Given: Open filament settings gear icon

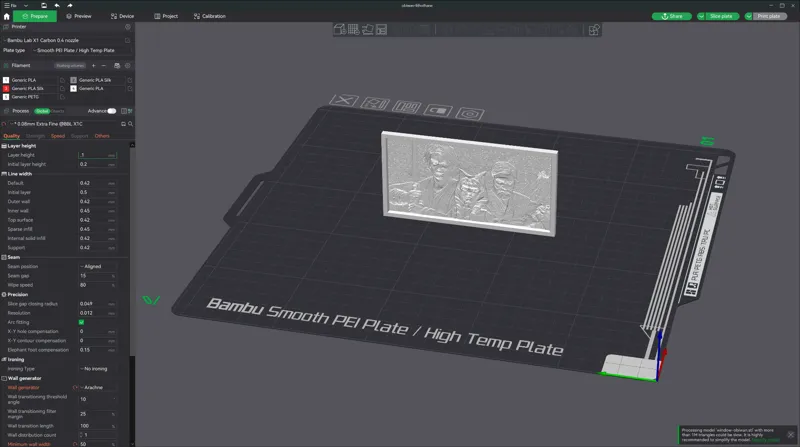Looking at the screenshot, I should [128, 66].
